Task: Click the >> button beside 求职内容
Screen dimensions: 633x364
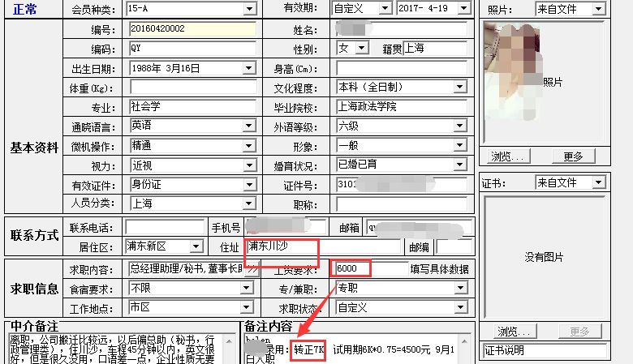Action: (252, 269)
